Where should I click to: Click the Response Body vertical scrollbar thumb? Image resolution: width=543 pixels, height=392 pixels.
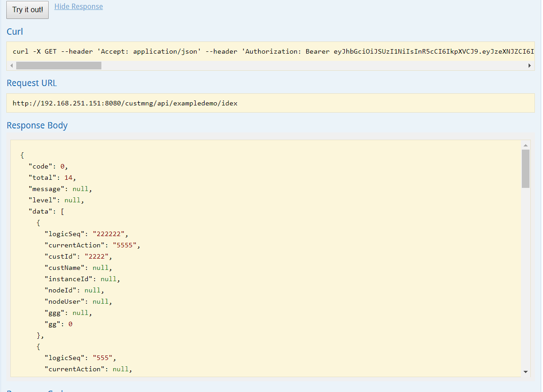pyautogui.click(x=525, y=169)
